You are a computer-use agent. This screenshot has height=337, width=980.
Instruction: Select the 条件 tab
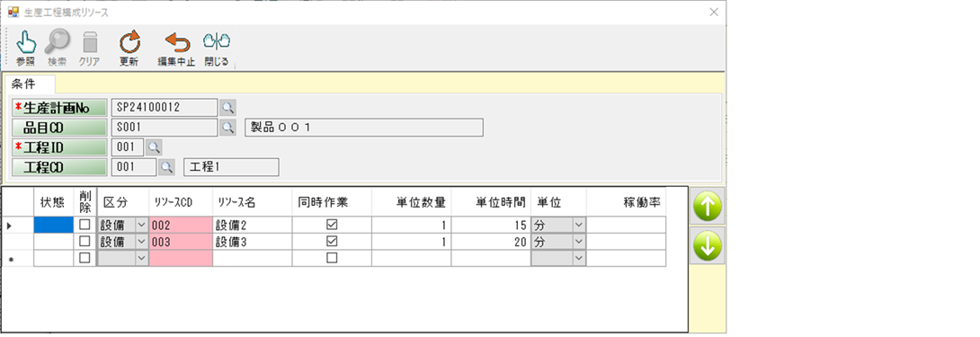24,84
